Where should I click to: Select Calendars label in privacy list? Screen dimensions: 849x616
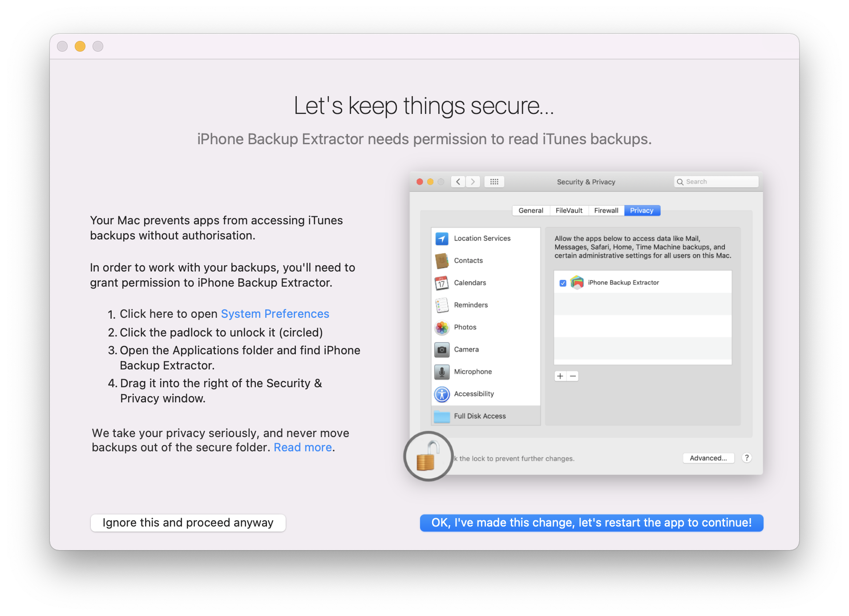coord(470,283)
